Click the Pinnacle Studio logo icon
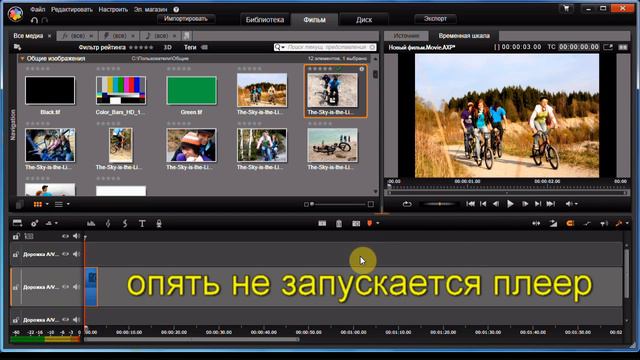 [x=16, y=13]
